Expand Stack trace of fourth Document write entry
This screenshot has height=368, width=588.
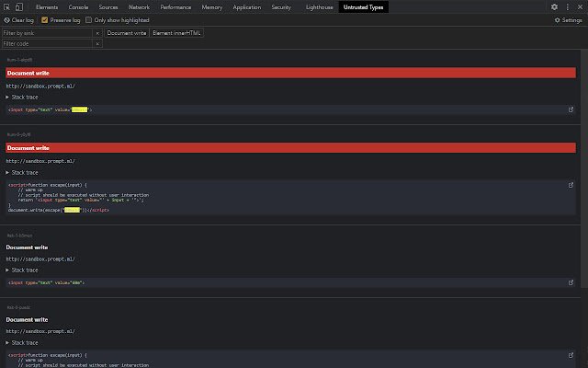pyautogui.click(x=22, y=343)
